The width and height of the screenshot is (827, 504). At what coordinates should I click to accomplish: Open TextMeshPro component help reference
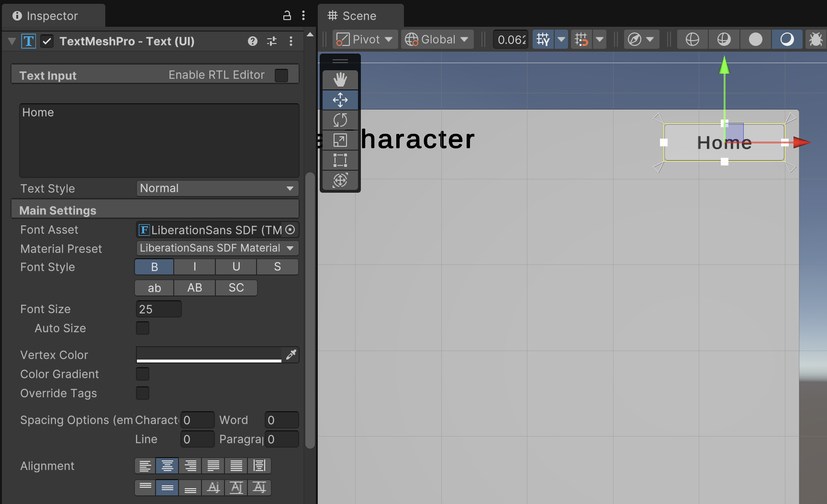click(253, 41)
